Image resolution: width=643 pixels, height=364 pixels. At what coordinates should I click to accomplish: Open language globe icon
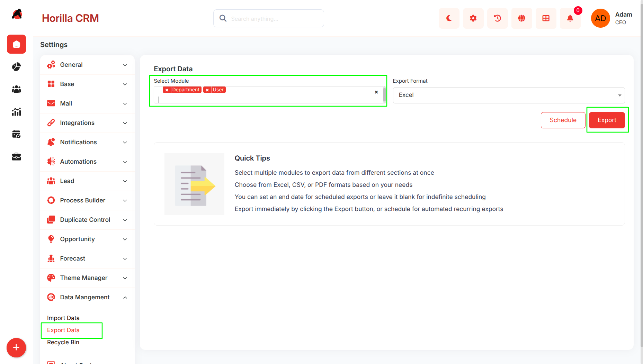[521, 18]
